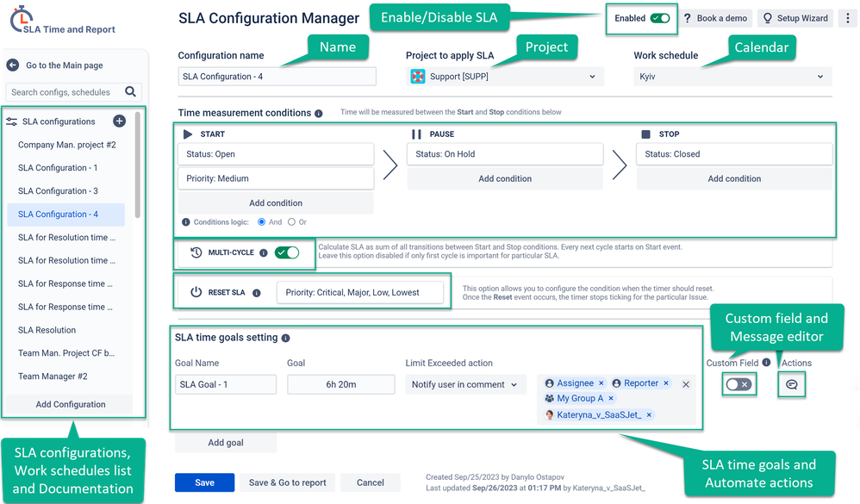This screenshot has height=504, width=860.
Task: Open the three-dot options menu
Action: pyautogui.click(x=848, y=18)
